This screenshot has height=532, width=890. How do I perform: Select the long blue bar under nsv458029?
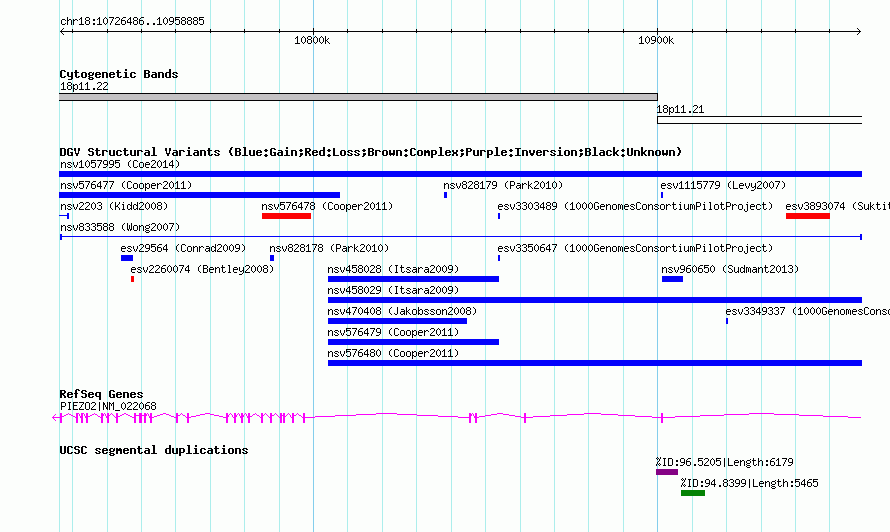[x=595, y=300]
